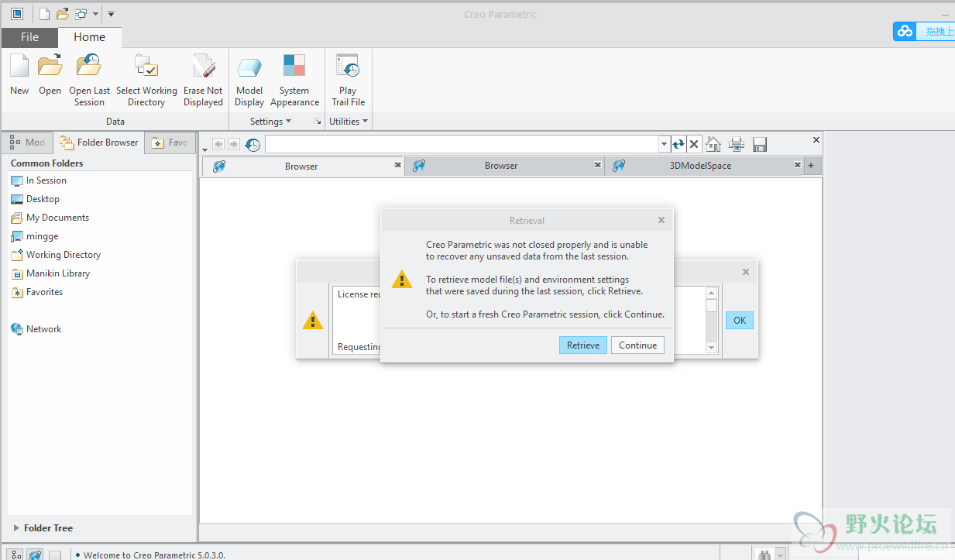Switch to the Model Tree navigator tab
Viewport: 955px width, 560px height.
[27, 143]
